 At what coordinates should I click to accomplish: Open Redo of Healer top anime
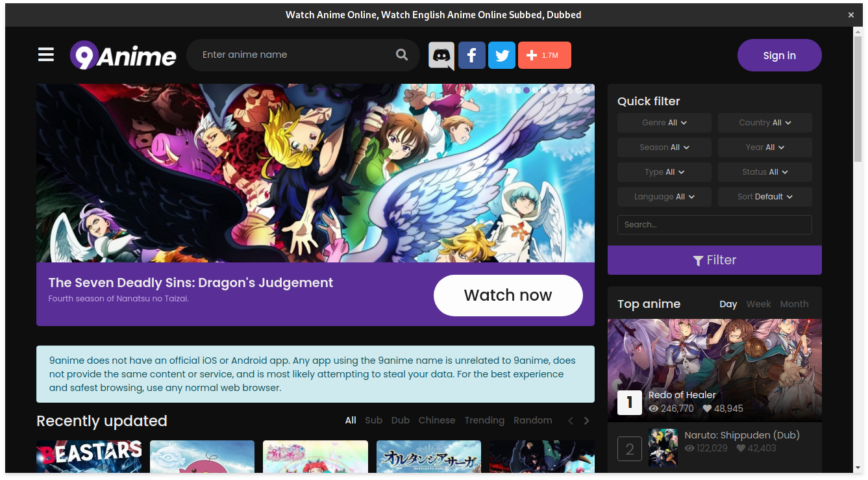coord(682,395)
